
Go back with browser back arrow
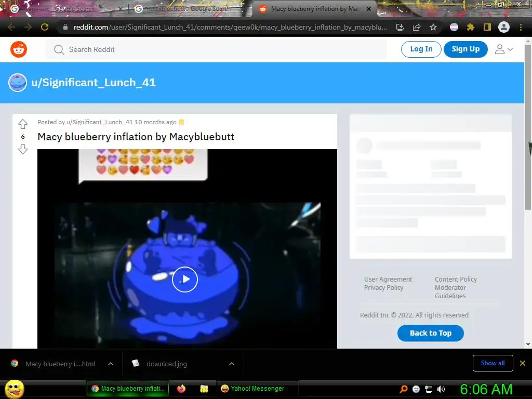click(x=11, y=27)
